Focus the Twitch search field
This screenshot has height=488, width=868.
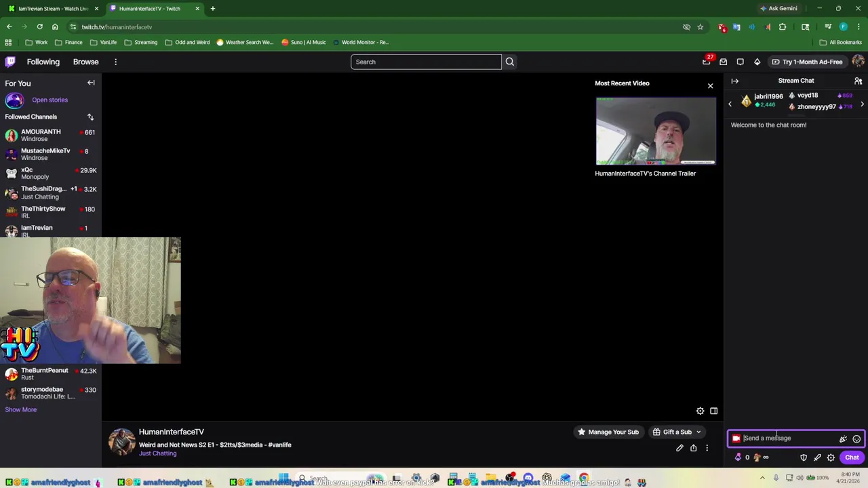(x=426, y=62)
